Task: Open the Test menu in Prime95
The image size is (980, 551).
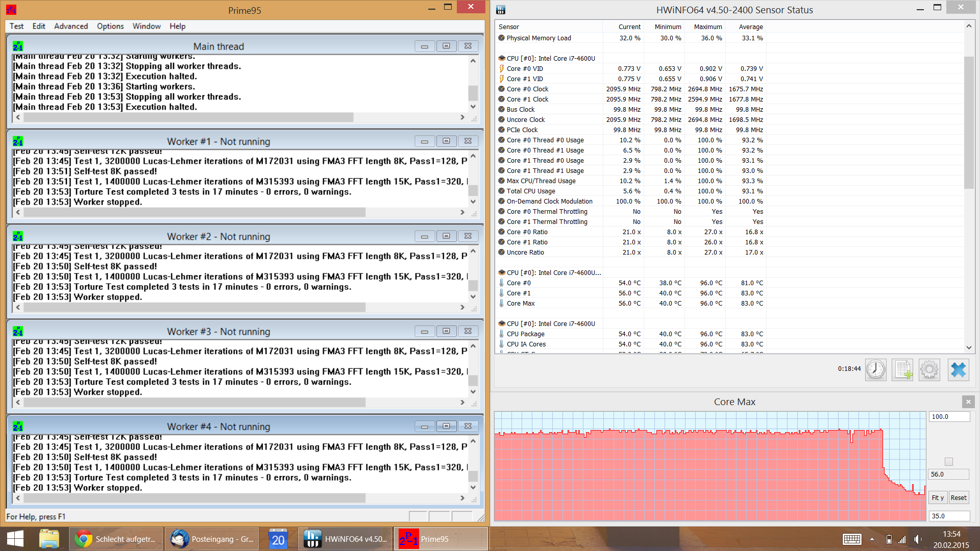Action: coord(16,26)
